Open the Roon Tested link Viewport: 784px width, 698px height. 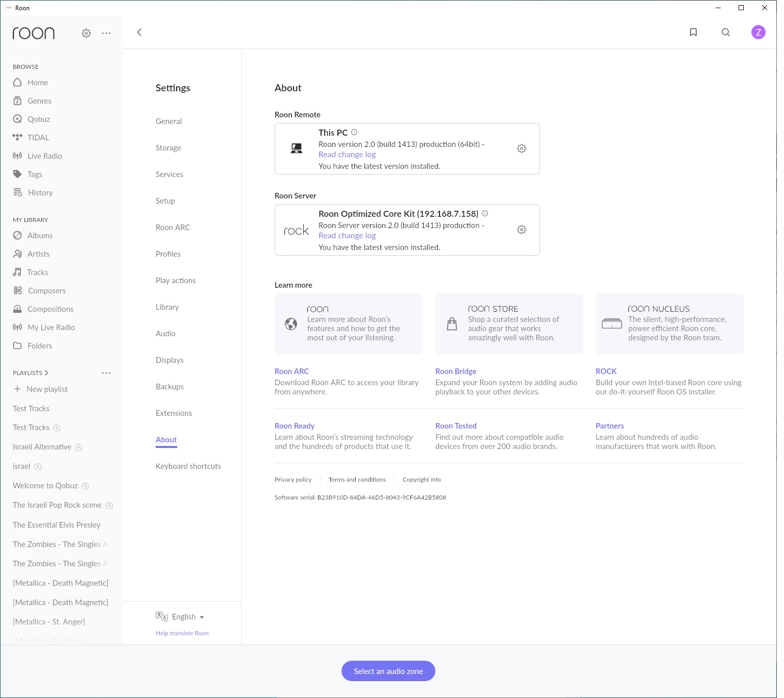(x=456, y=426)
